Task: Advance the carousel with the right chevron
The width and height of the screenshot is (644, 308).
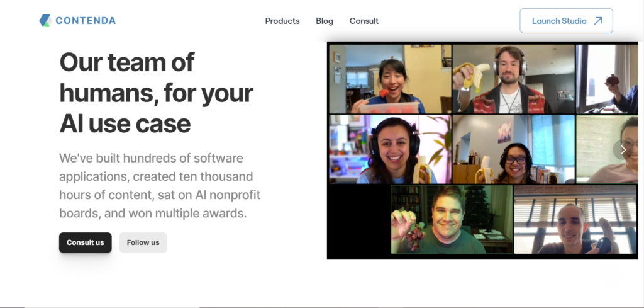Action: click(623, 150)
